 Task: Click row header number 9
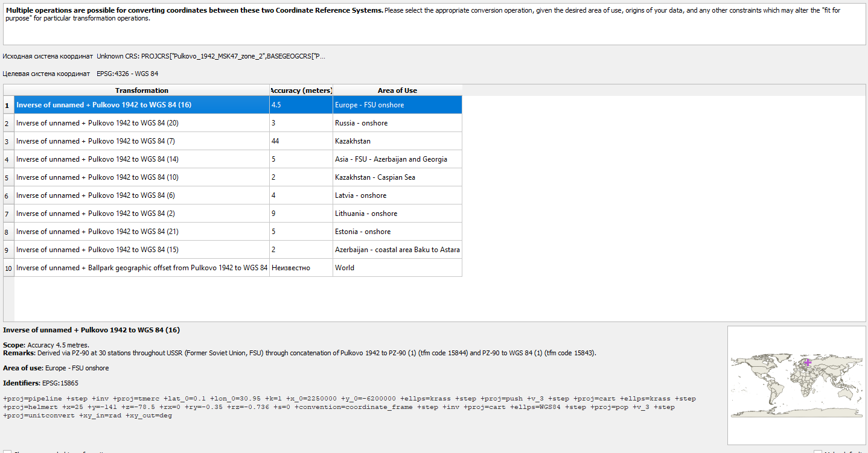coord(8,250)
